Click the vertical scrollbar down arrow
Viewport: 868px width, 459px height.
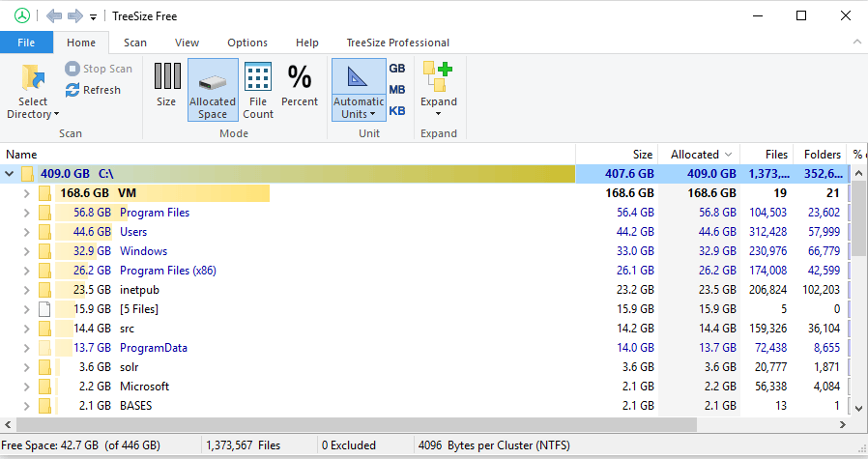(858, 409)
